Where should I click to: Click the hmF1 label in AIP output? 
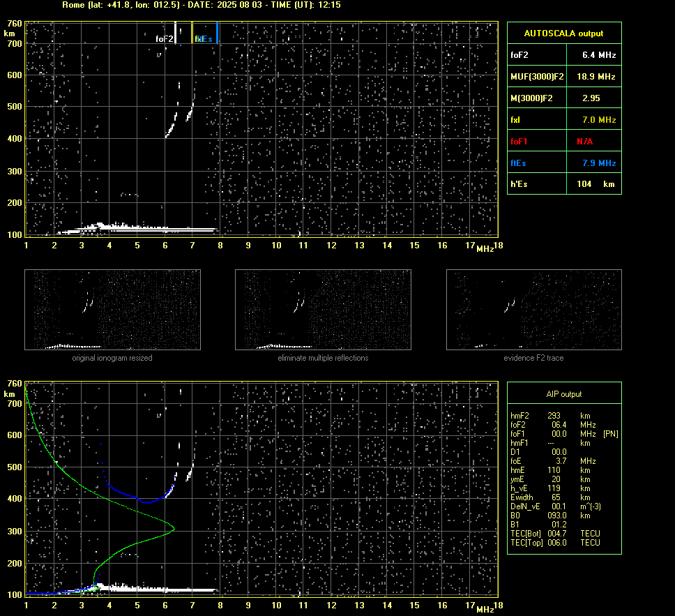click(x=519, y=443)
